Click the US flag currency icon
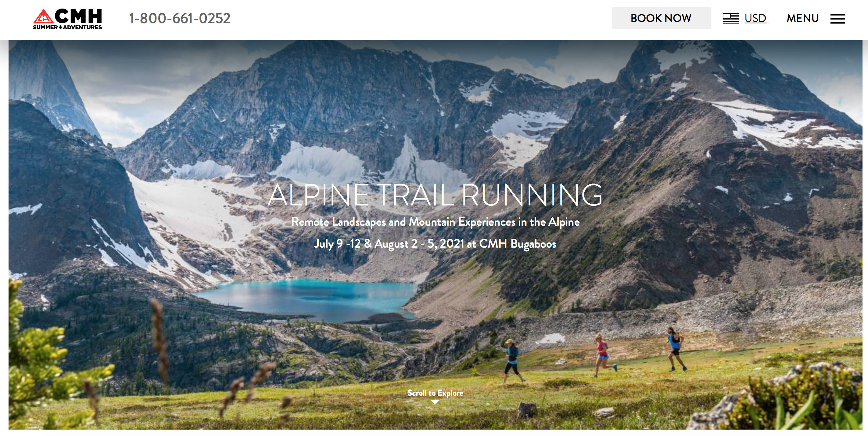868x436 pixels. coord(731,18)
